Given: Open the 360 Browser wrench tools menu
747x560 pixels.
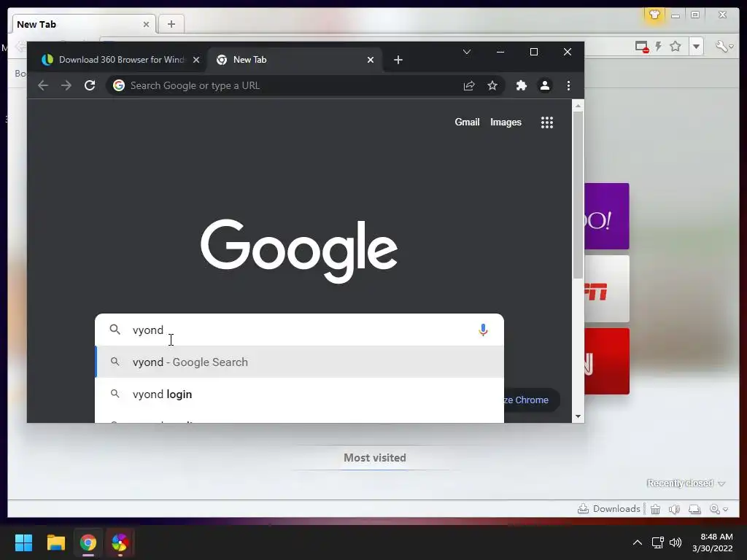Looking at the screenshot, I should (724, 46).
